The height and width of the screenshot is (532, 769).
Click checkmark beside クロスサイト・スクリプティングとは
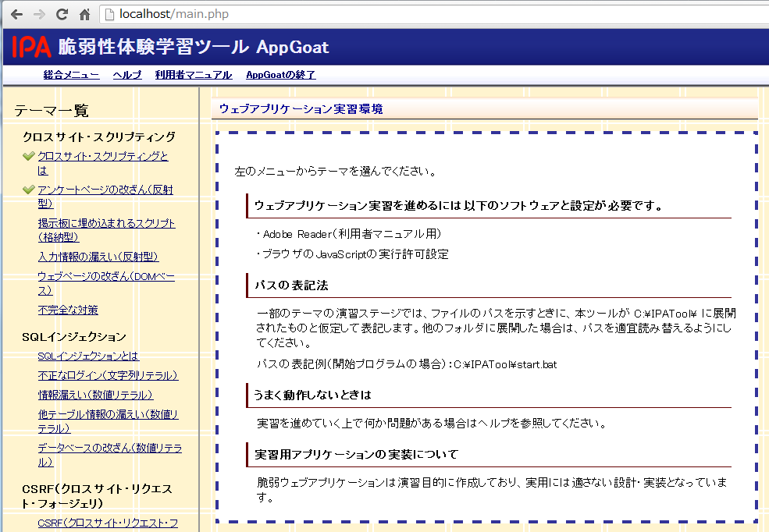[x=28, y=156]
